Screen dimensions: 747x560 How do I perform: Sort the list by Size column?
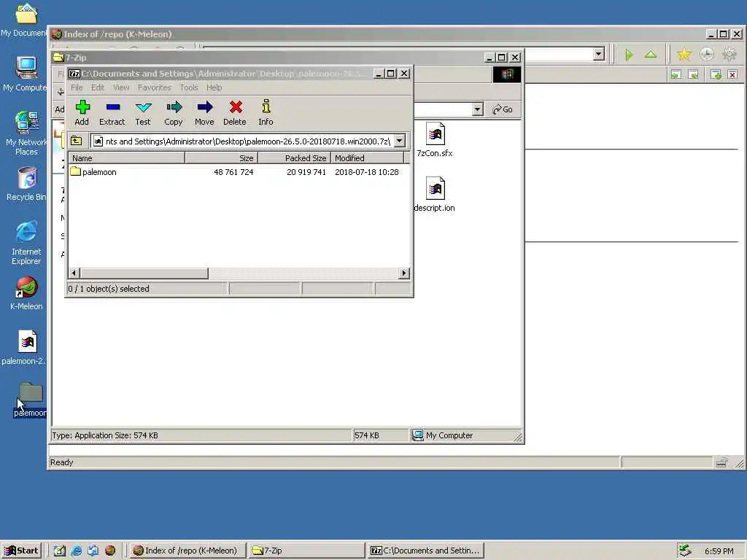coord(221,158)
